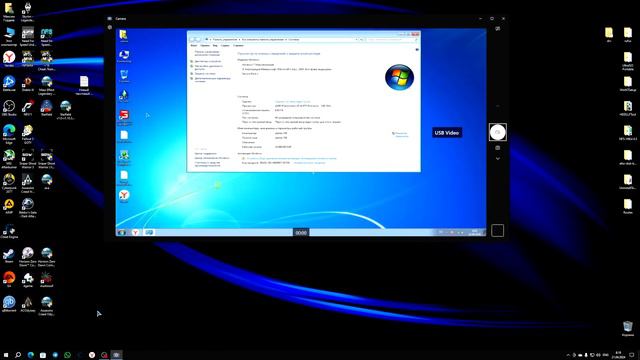Open the taskbar clock and date
This screenshot has width=640, height=360.
[618, 355]
